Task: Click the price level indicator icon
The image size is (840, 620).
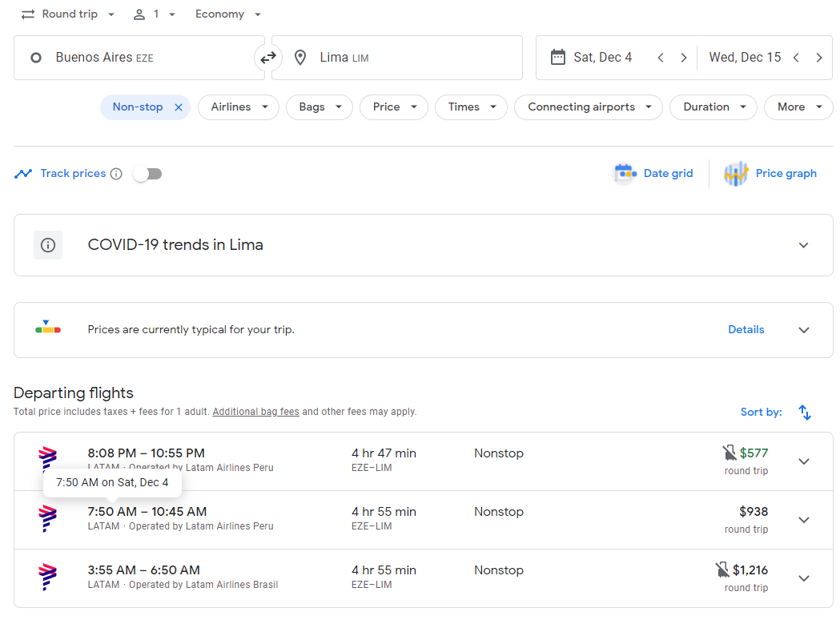Action: tap(48, 327)
